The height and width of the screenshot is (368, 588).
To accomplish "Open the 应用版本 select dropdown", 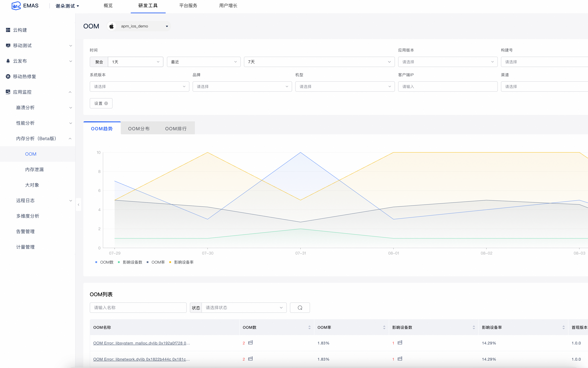I will 448,62.
